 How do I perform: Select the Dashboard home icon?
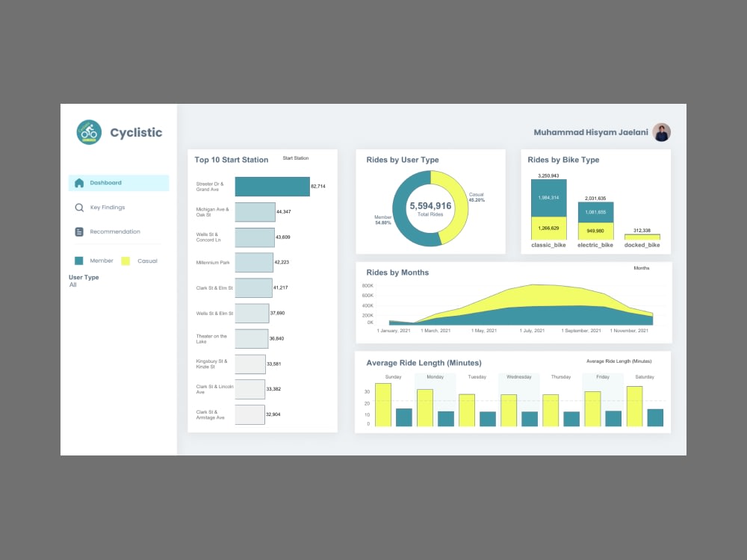(78, 182)
